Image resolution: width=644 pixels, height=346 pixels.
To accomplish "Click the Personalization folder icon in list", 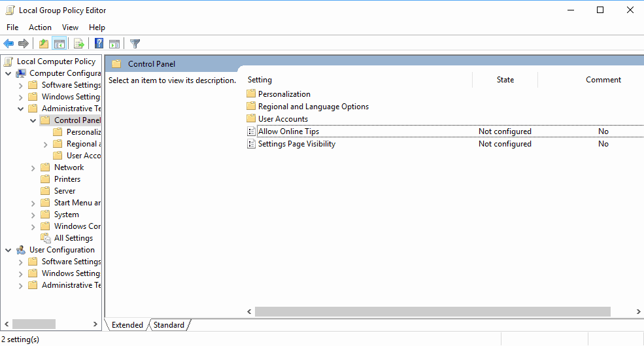I will tap(251, 94).
